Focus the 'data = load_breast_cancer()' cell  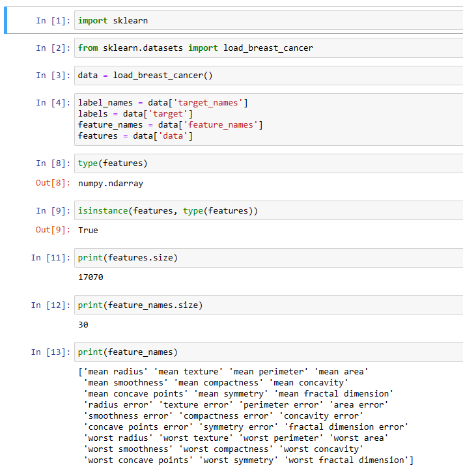(260, 76)
